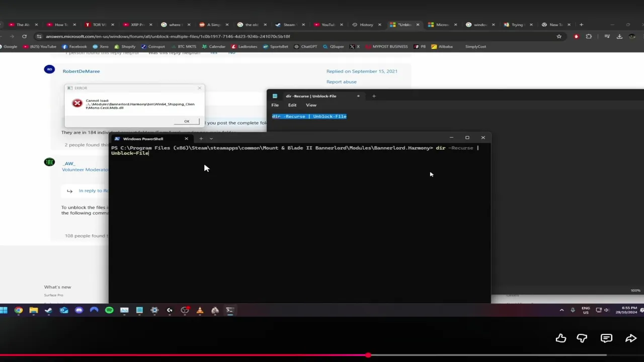Open PowerShell new-tab dropdown arrow

(x=211, y=139)
